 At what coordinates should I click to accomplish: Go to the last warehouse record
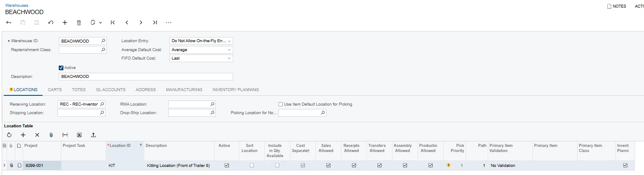click(x=155, y=23)
